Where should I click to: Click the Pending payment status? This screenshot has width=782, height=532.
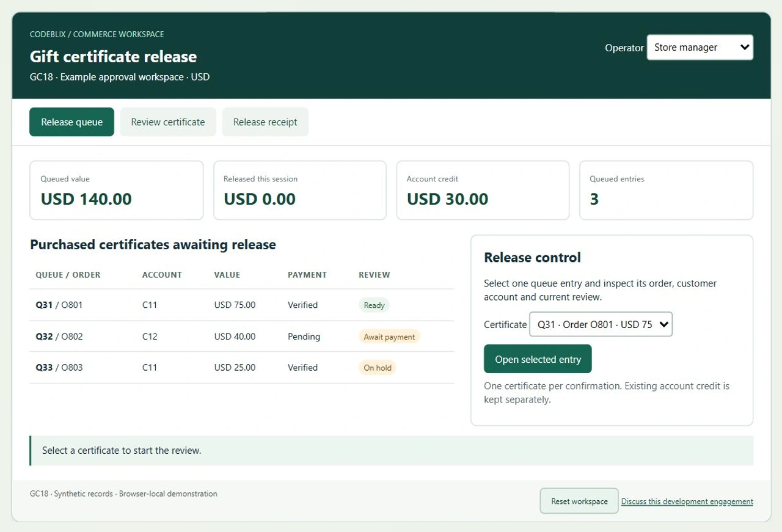click(304, 337)
